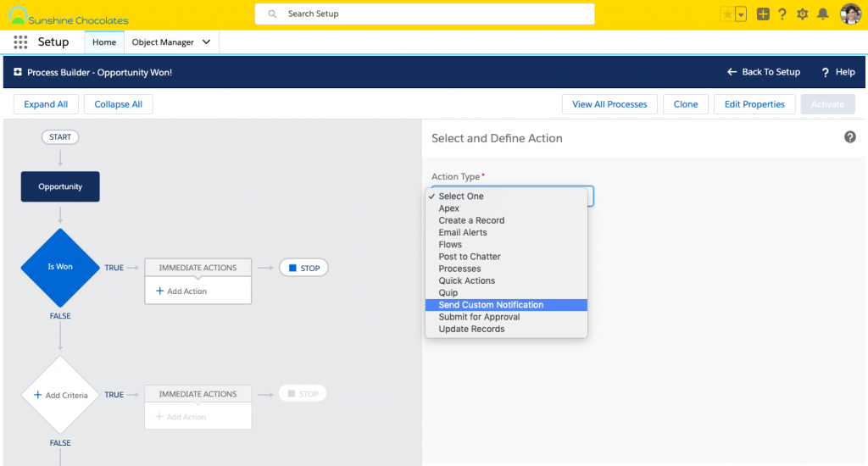Click the Add Criteria diamond
868x466 pixels.
[x=60, y=395]
